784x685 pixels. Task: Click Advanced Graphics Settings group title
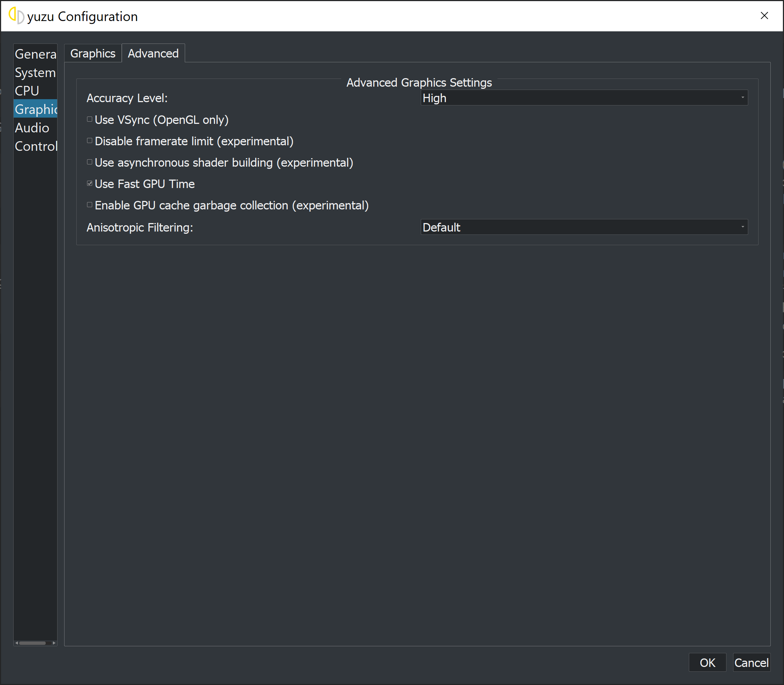click(x=419, y=83)
